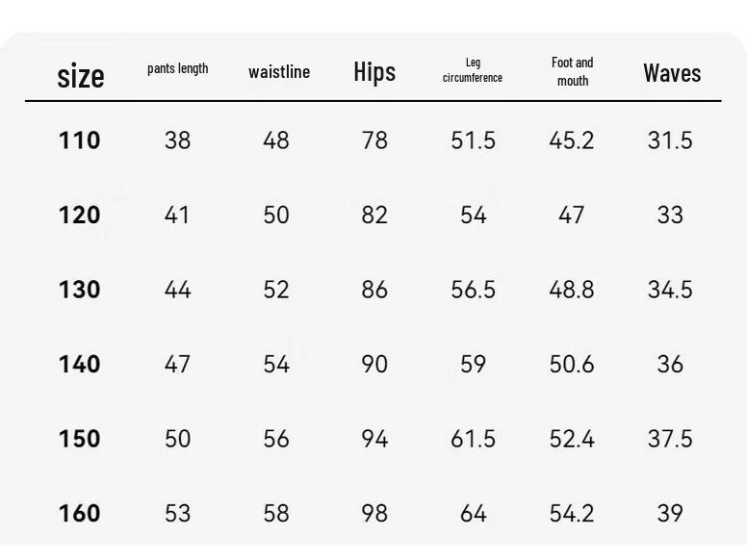The height and width of the screenshot is (560, 747).
Task: Select size 110 row label
Action: tap(79, 140)
